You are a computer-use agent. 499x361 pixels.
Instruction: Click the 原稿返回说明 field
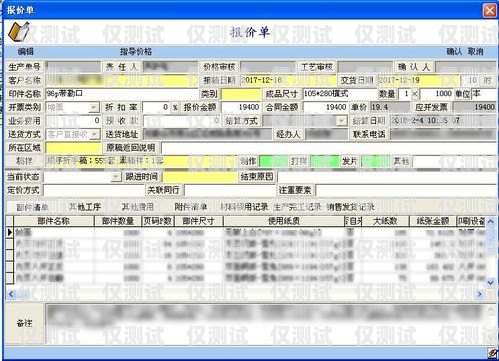tap(329, 148)
